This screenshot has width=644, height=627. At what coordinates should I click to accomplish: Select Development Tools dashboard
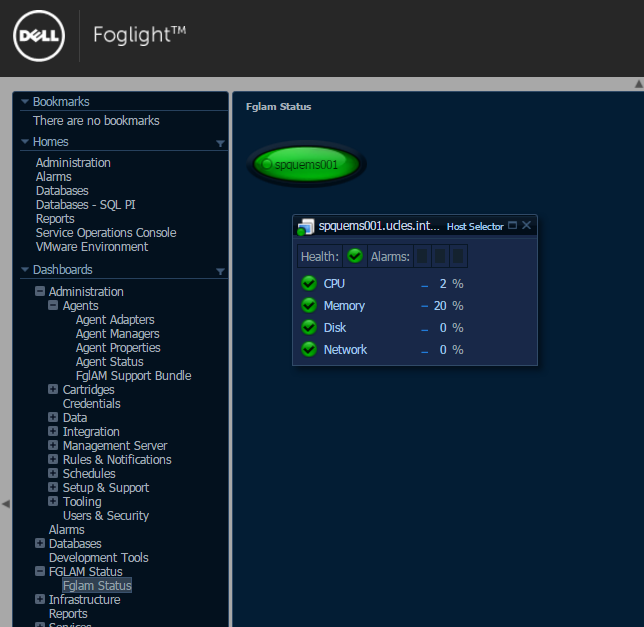[x=99, y=557]
